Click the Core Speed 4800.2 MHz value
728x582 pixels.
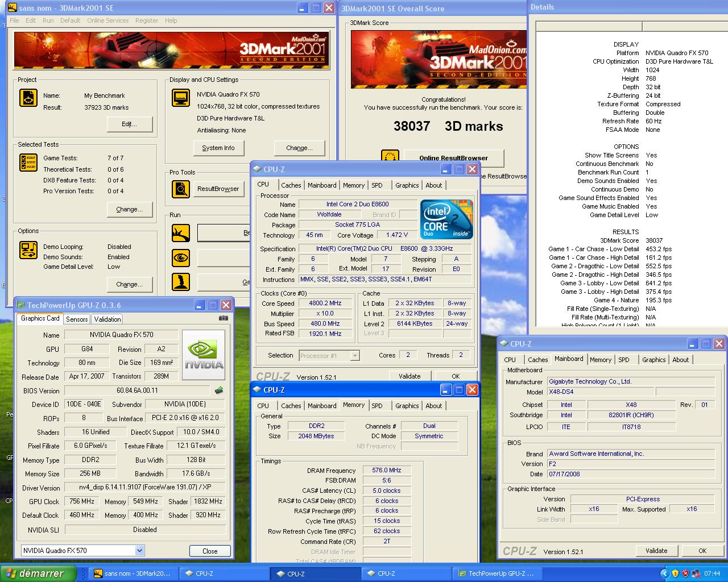[325, 304]
